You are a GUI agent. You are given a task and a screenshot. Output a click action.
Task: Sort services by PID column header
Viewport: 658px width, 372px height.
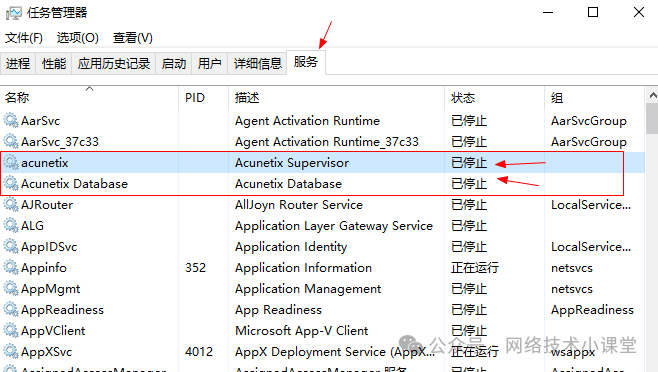pos(204,97)
